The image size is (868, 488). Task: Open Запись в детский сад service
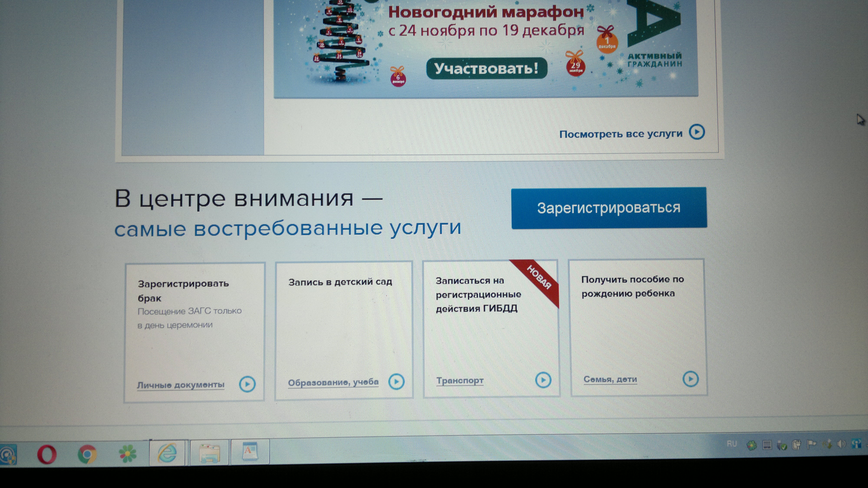340,282
